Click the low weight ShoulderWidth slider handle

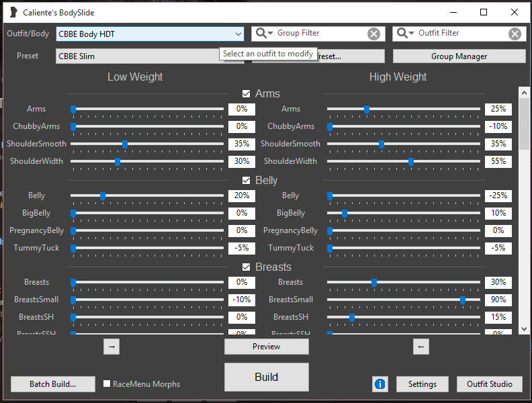coord(118,162)
